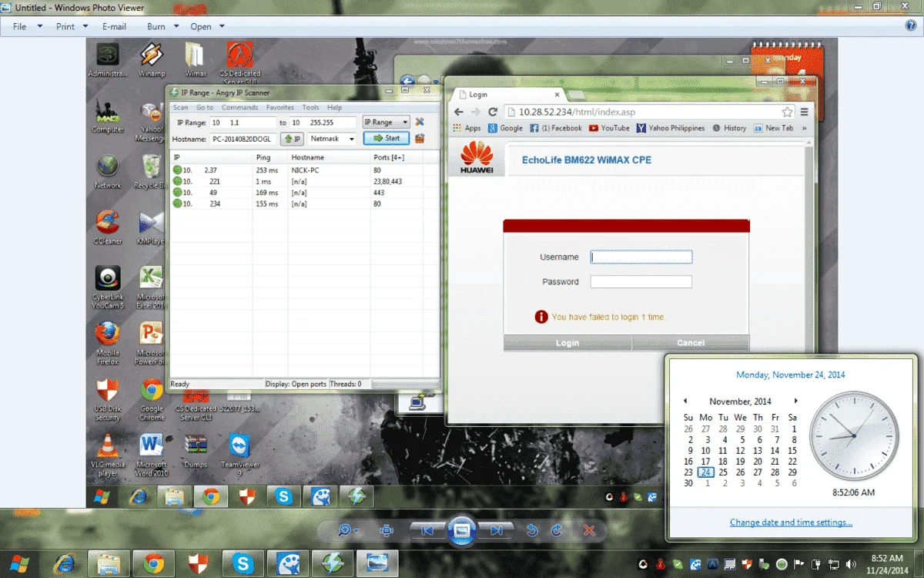Open Action Center flag tray icon
924x578 pixels.
[798, 564]
